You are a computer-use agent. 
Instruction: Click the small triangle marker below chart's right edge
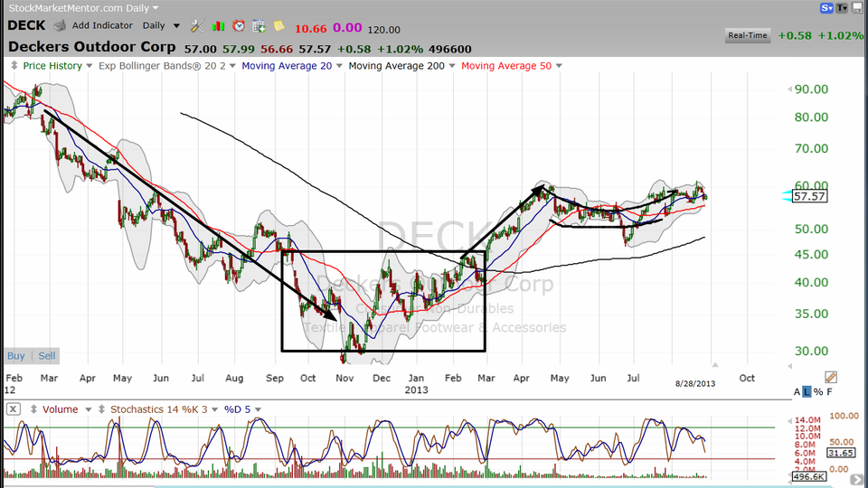click(x=715, y=364)
